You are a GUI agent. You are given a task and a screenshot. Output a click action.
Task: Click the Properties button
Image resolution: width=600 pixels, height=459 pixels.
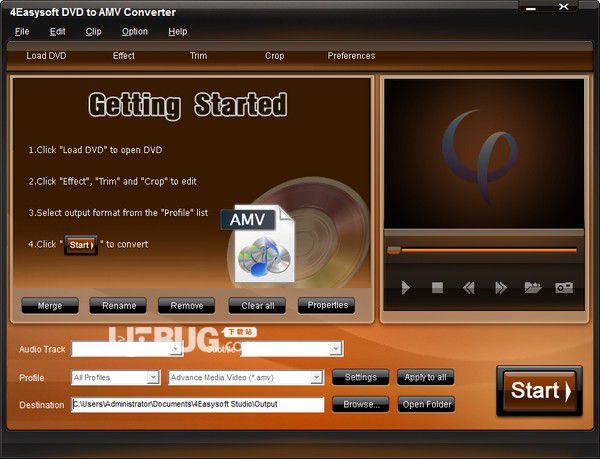click(x=326, y=305)
